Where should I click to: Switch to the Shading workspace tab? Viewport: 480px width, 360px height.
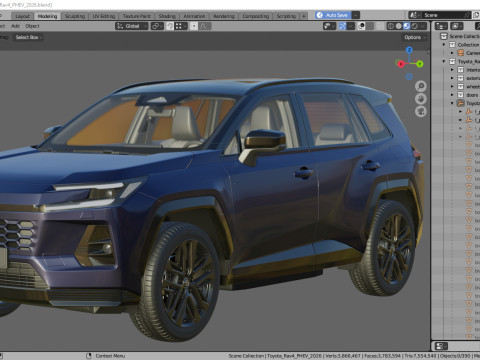point(167,16)
